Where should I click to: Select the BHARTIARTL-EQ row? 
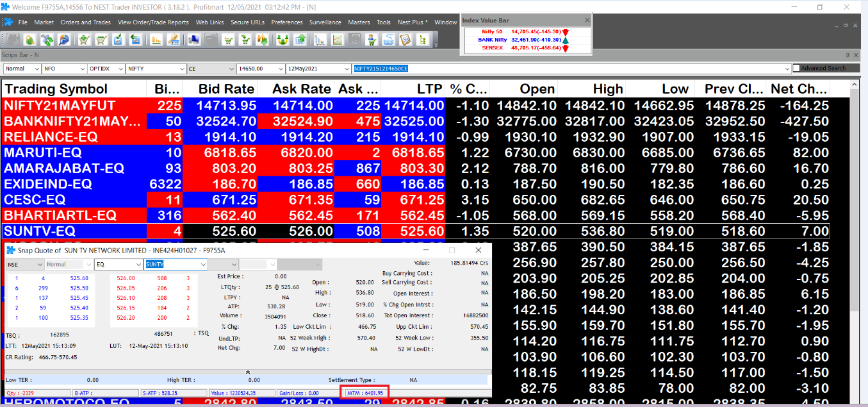pyautogui.click(x=416, y=215)
